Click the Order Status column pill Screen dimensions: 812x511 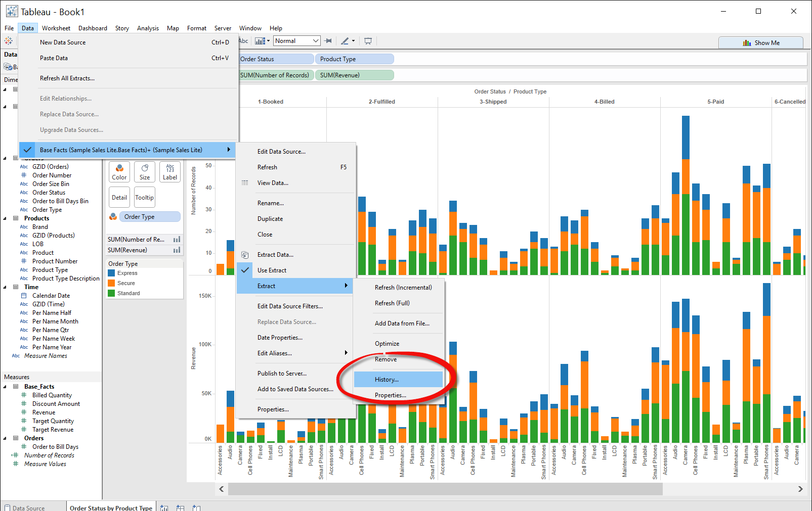(x=276, y=59)
